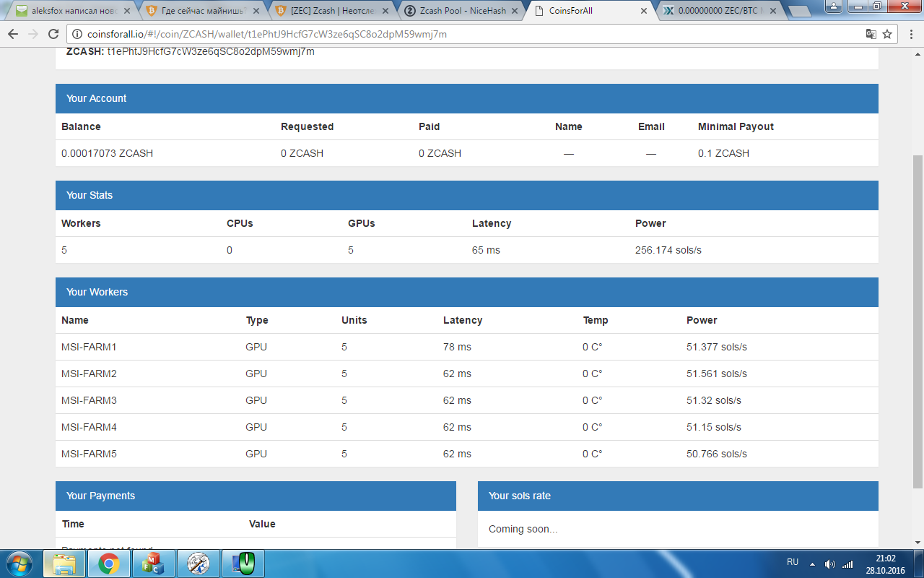Image resolution: width=924 pixels, height=578 pixels.
Task: Click worker name MSI-FARM1
Action: (x=89, y=347)
